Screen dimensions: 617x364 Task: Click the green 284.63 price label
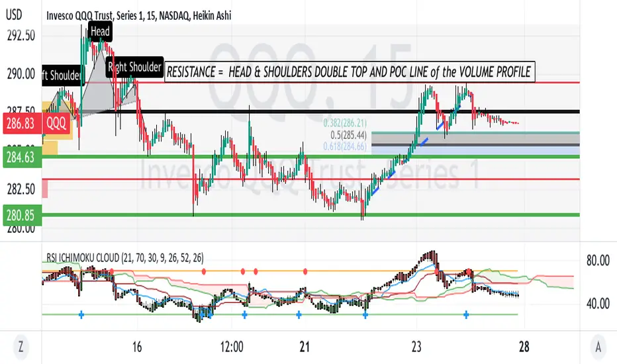[x=22, y=157]
